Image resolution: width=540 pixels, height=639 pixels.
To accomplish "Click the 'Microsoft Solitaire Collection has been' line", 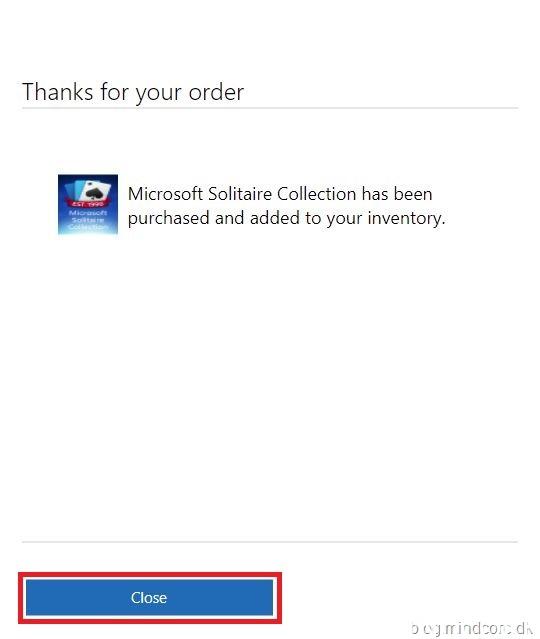I will pos(280,194).
